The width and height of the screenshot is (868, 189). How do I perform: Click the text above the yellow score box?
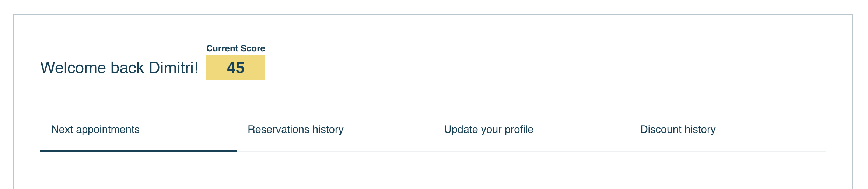coord(236,48)
